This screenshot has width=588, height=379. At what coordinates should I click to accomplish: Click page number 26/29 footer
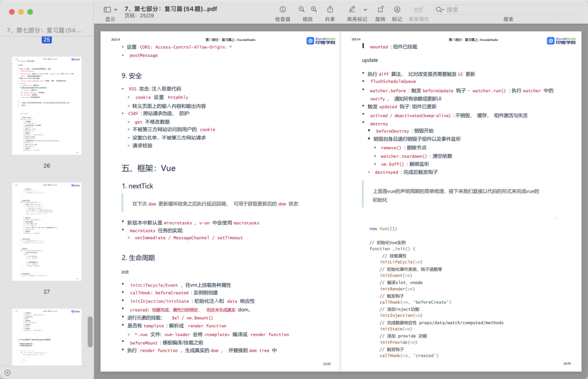pyautogui.click(x=567, y=364)
